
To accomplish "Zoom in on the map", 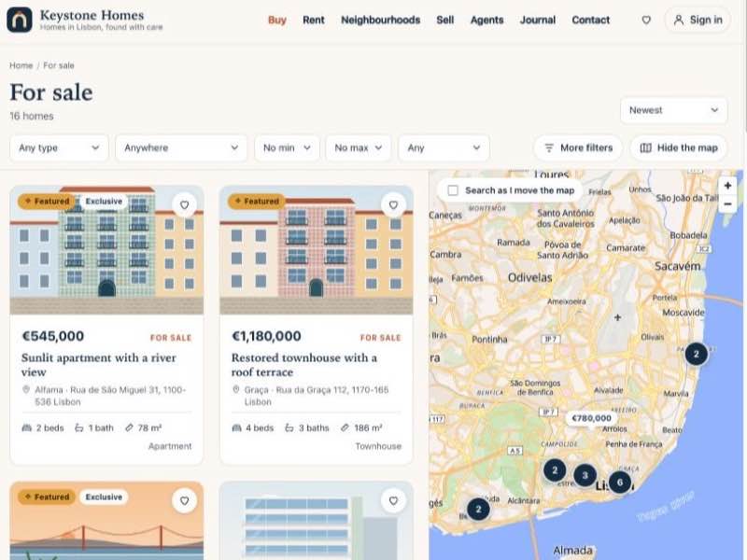I will pos(727,186).
